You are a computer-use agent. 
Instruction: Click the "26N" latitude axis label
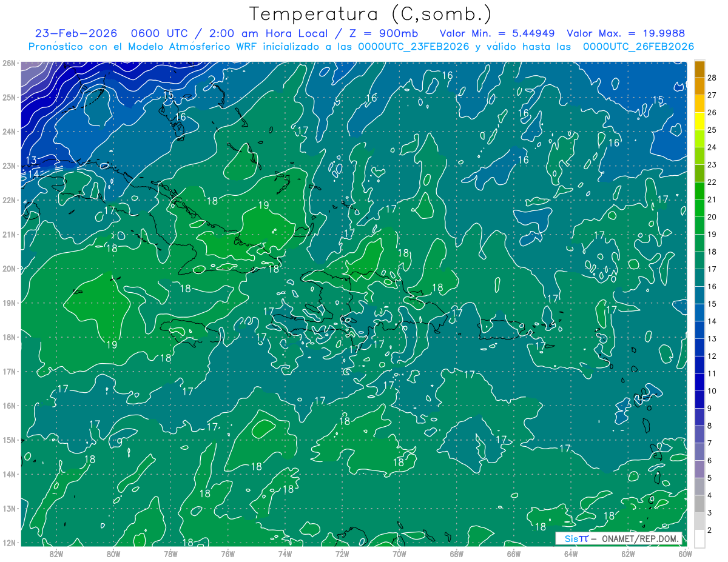(x=8, y=63)
